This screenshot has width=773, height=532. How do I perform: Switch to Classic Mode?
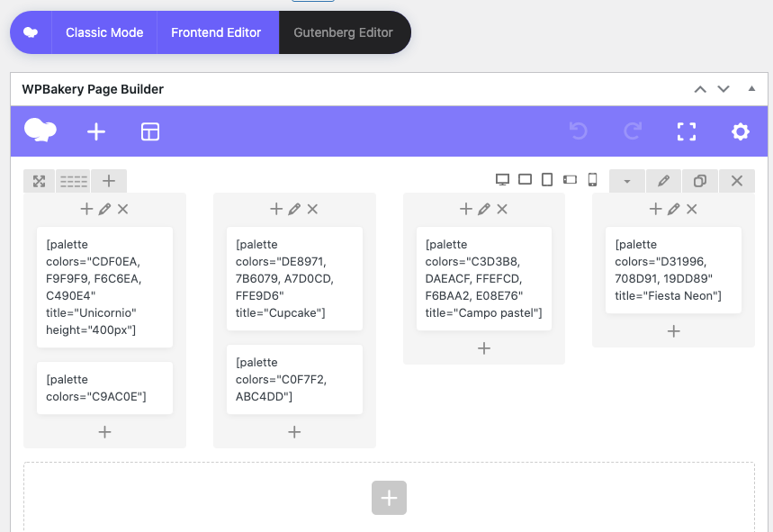click(104, 32)
